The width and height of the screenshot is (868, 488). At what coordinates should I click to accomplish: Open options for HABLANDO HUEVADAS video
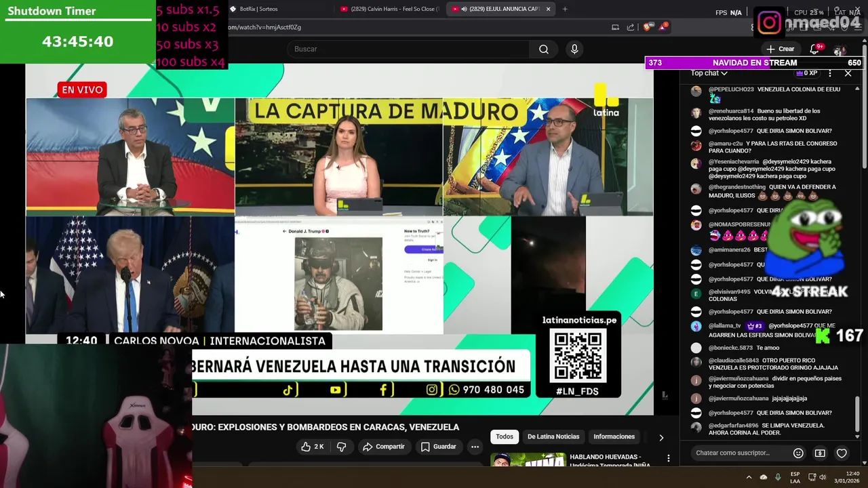(x=669, y=459)
